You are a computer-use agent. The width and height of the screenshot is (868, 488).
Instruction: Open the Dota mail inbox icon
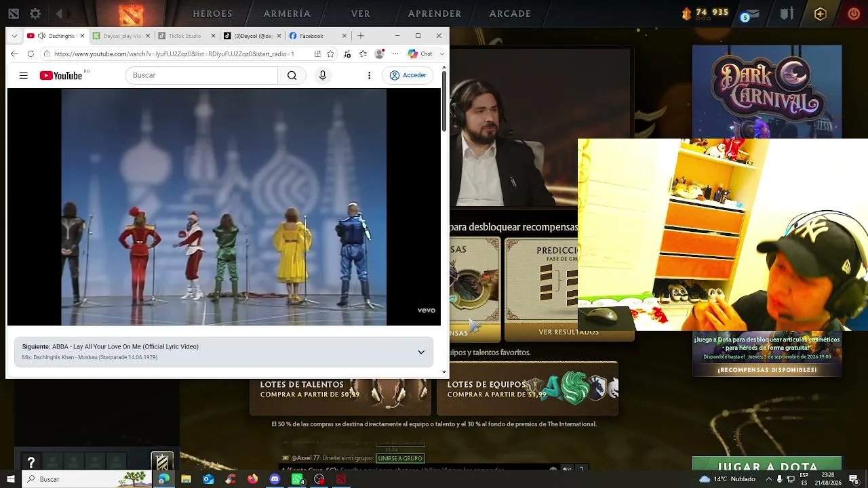(753, 14)
